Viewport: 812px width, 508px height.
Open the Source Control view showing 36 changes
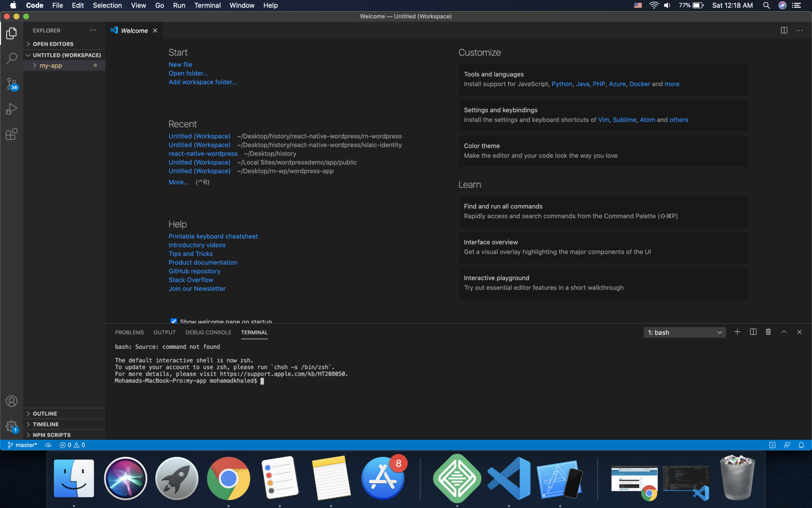[11, 84]
